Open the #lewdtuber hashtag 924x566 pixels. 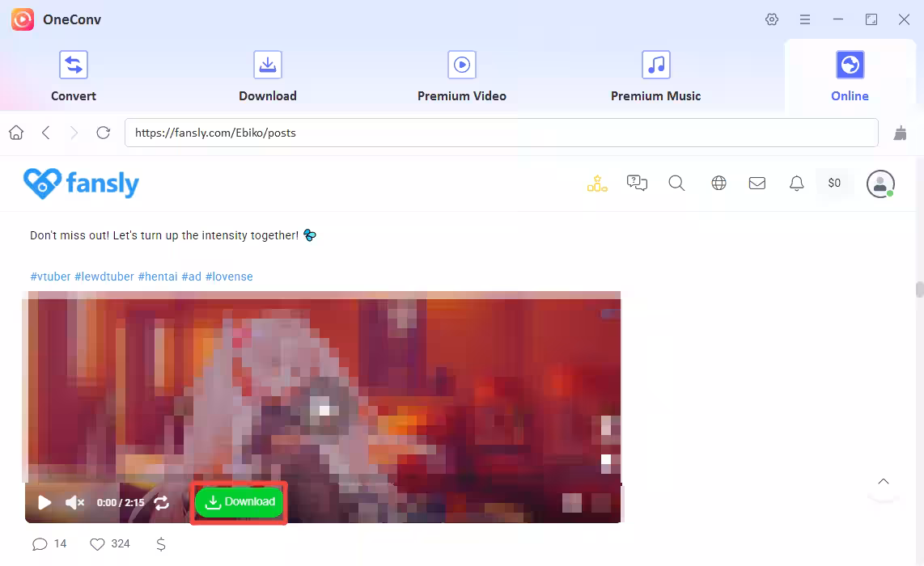(104, 277)
